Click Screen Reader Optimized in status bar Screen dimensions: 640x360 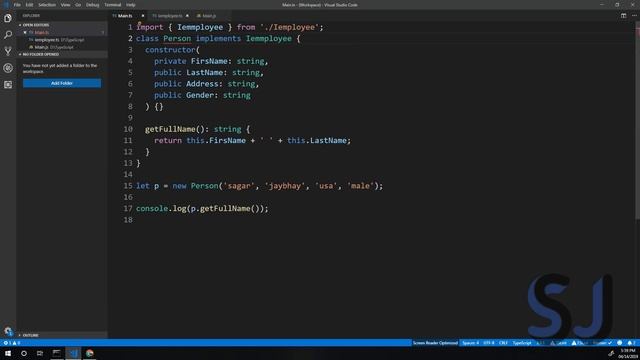pyautogui.click(x=435, y=343)
